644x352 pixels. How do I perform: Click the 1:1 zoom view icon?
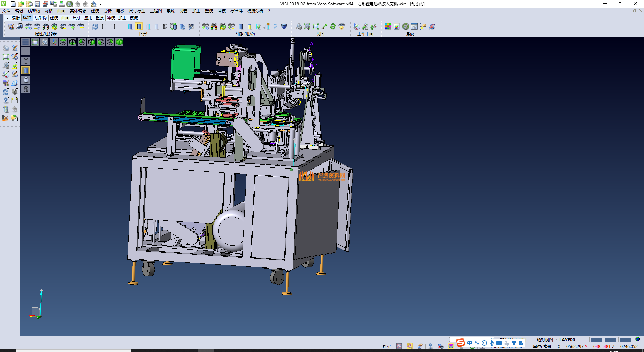point(316,27)
